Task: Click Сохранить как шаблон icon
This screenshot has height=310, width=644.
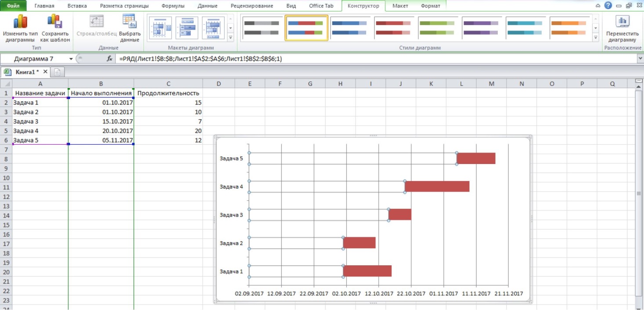Action: [55, 21]
